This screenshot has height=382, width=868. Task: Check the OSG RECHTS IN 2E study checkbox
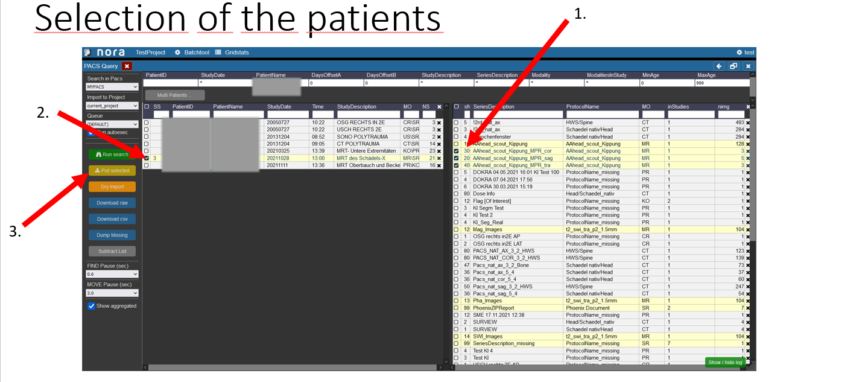pyautogui.click(x=146, y=123)
